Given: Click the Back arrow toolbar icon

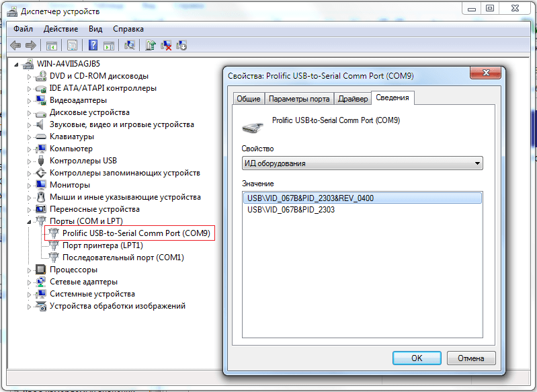Looking at the screenshot, I should (15, 45).
